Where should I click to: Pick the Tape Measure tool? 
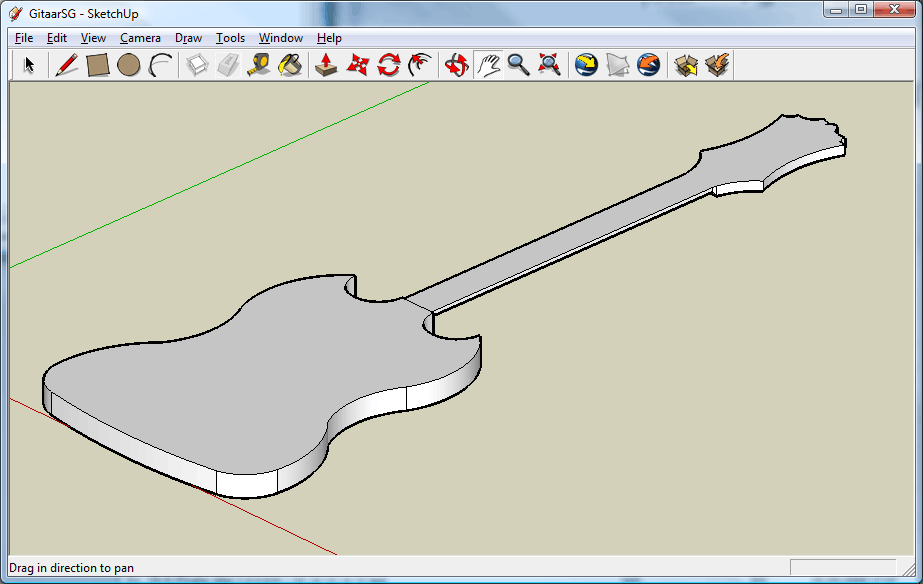(x=259, y=65)
